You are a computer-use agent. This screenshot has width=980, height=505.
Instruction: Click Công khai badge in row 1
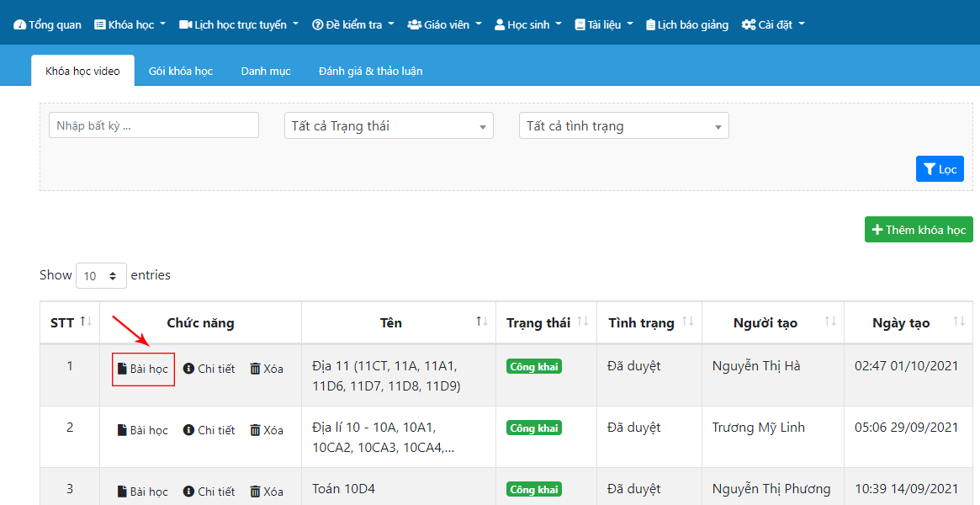click(534, 367)
